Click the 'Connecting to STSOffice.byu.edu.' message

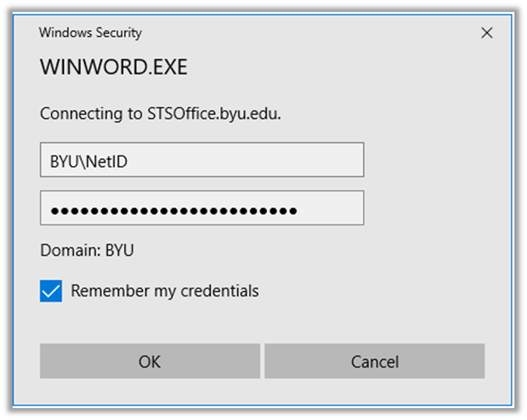160,113
